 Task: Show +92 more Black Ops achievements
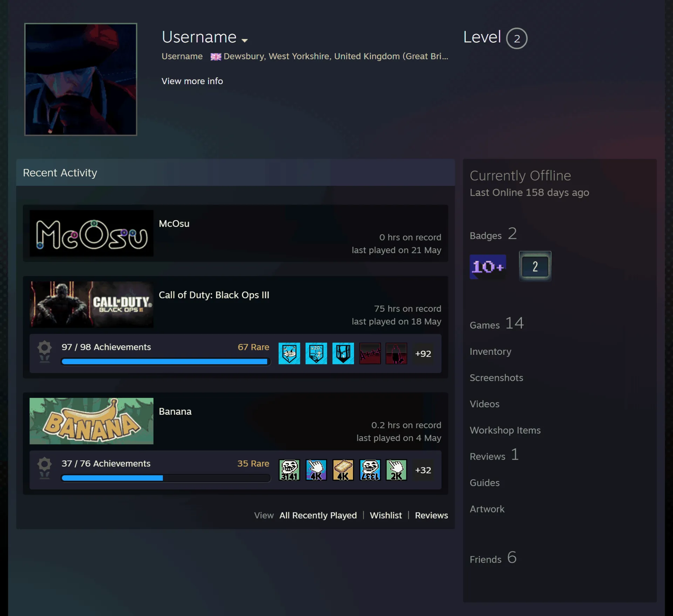(423, 353)
